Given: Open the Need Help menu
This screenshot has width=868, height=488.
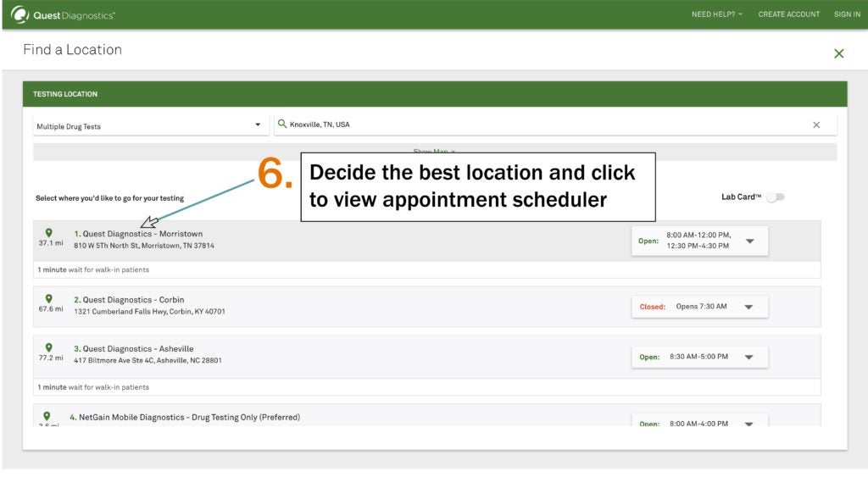Looking at the screenshot, I should (x=717, y=14).
